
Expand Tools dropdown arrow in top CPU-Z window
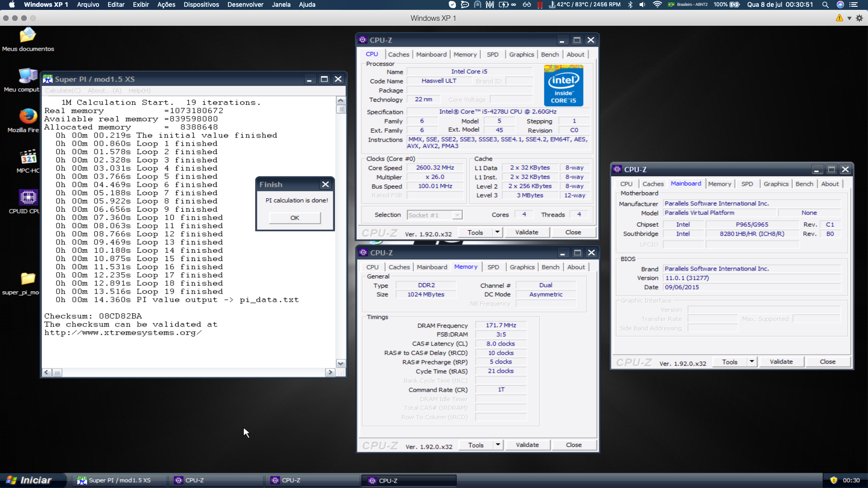coord(497,232)
